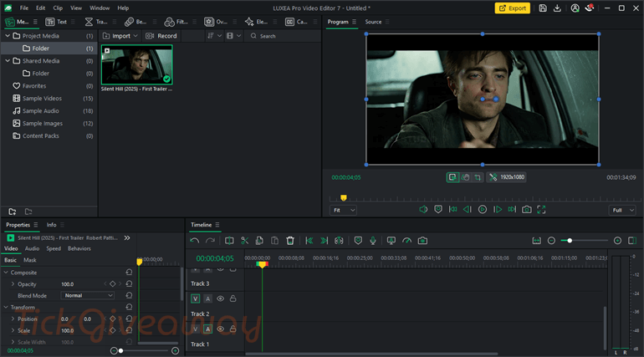The height and width of the screenshot is (357, 644).
Task: Toggle Track 2 video V button
Action: coord(196,298)
